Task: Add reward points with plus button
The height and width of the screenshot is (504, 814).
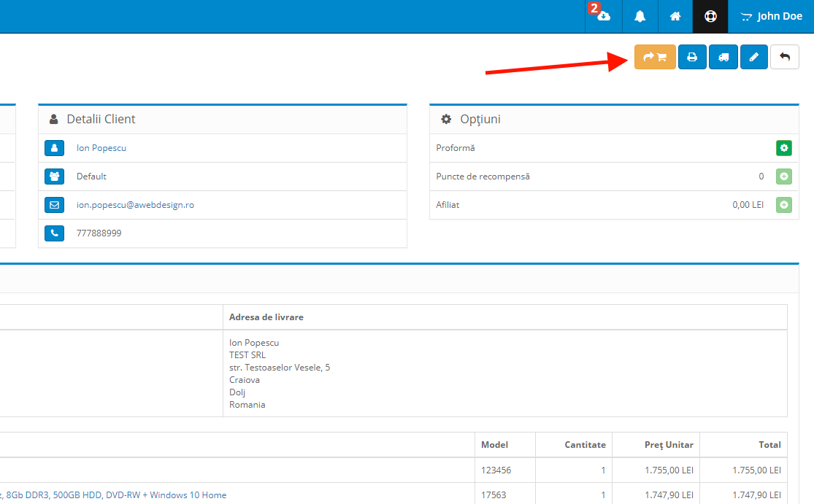Action: (783, 177)
